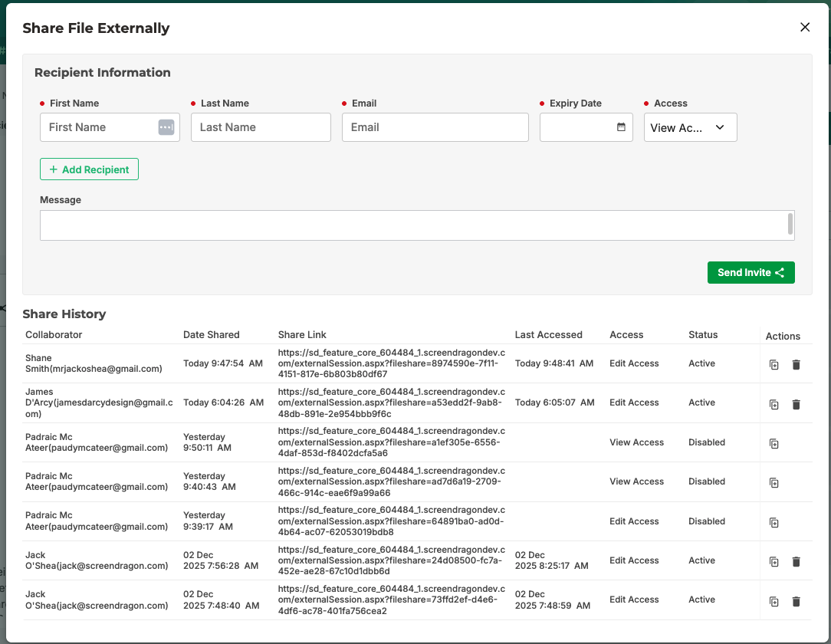This screenshot has height=644, width=831.
Task: Click '02 Dec 2025 8:25:17 AM' last accessed cell
Action: [552, 560]
